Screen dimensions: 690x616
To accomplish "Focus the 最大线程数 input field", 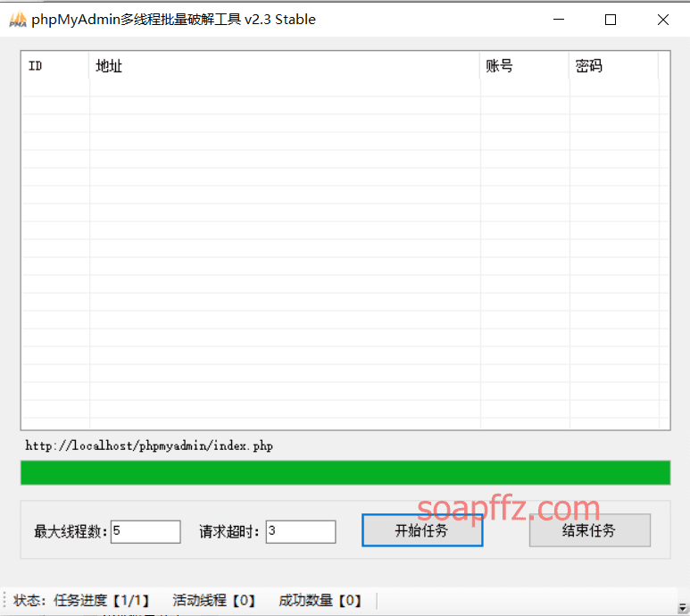I will [x=145, y=531].
